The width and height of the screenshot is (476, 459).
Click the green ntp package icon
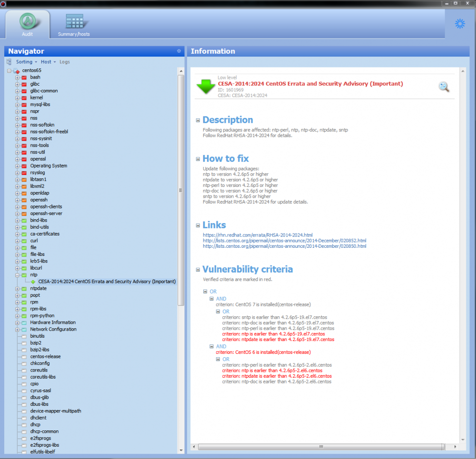pyautogui.click(x=24, y=275)
